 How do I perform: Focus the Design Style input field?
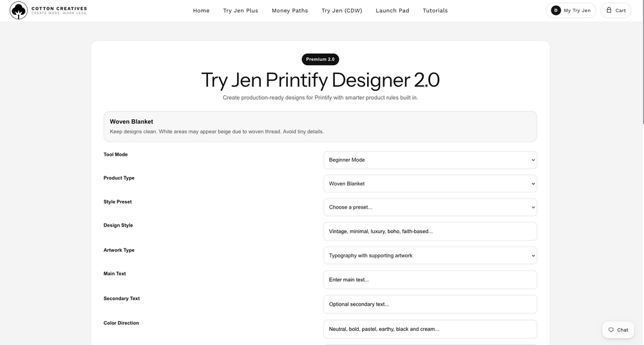(430, 232)
